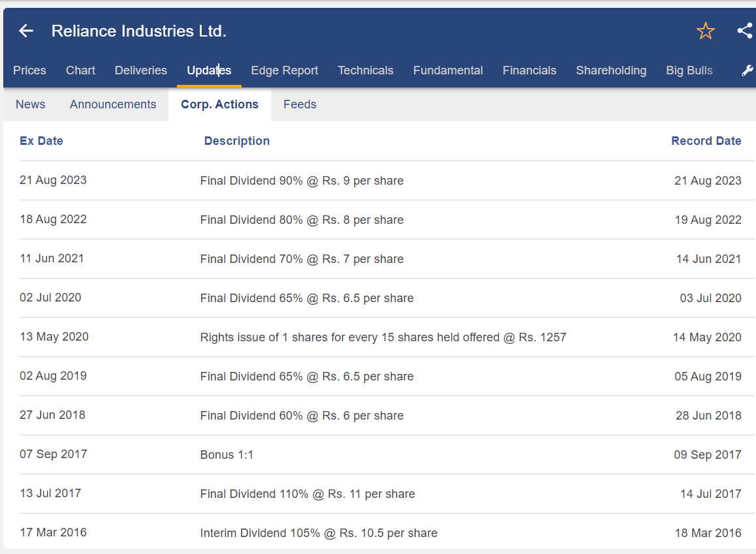Image resolution: width=756 pixels, height=554 pixels.
Task: Go to the Shareholding tab
Action: point(611,70)
